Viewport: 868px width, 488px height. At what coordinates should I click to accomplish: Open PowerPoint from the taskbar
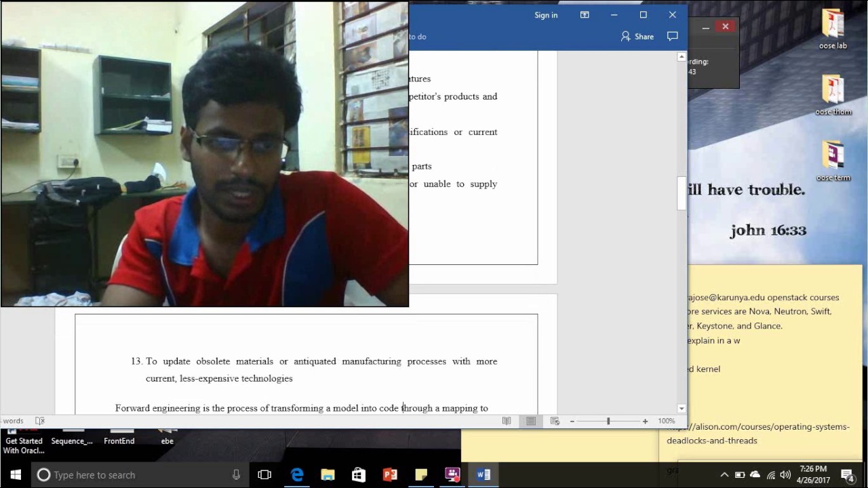[x=390, y=475]
